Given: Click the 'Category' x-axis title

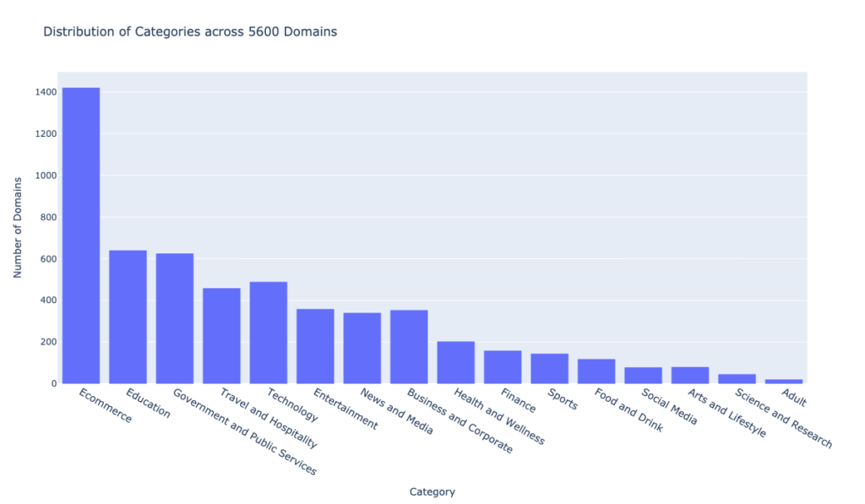Looking at the screenshot, I should 432,491.
